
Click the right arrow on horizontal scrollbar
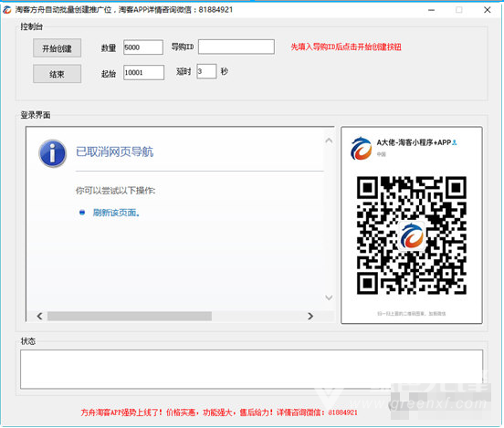pyautogui.click(x=310, y=316)
